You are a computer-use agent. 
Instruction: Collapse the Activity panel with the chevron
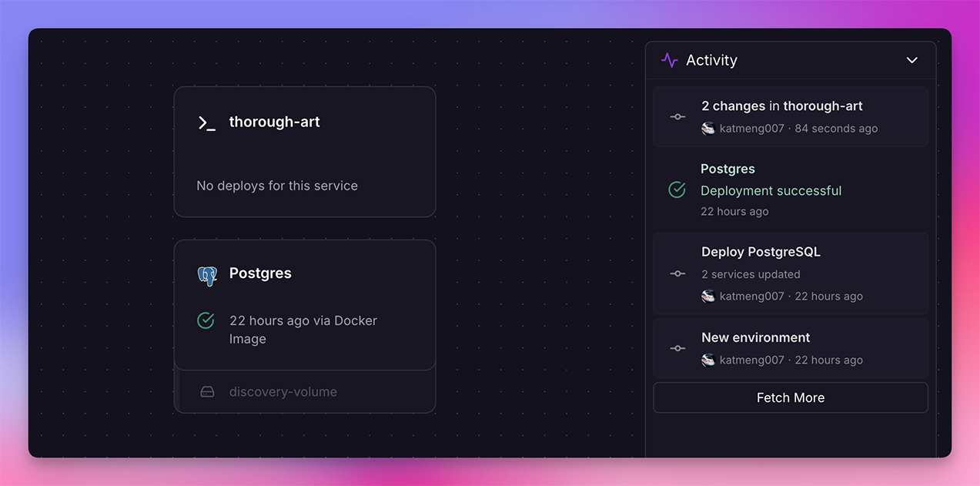coord(912,60)
